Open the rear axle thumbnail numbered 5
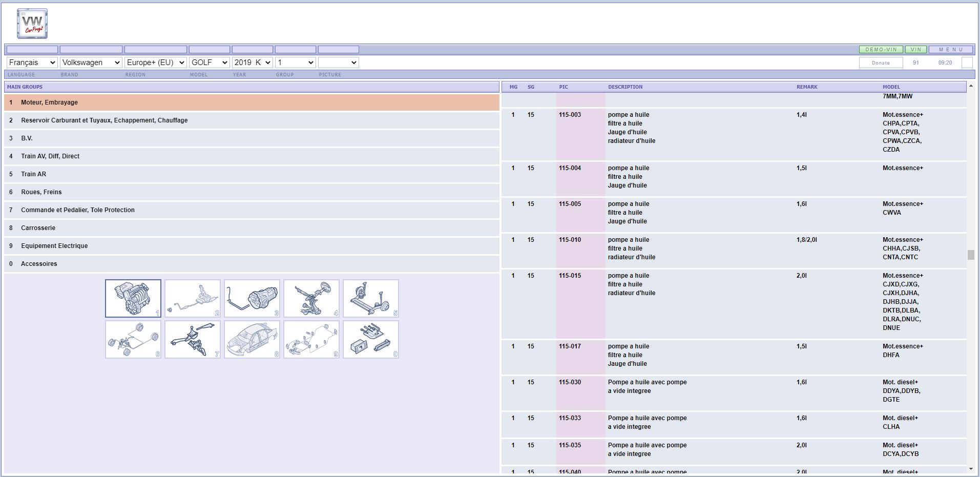The height and width of the screenshot is (477, 980). (371, 298)
